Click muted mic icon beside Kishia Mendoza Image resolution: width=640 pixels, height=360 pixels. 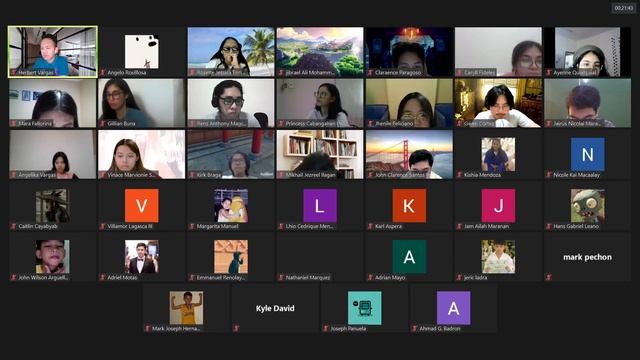coord(459,175)
